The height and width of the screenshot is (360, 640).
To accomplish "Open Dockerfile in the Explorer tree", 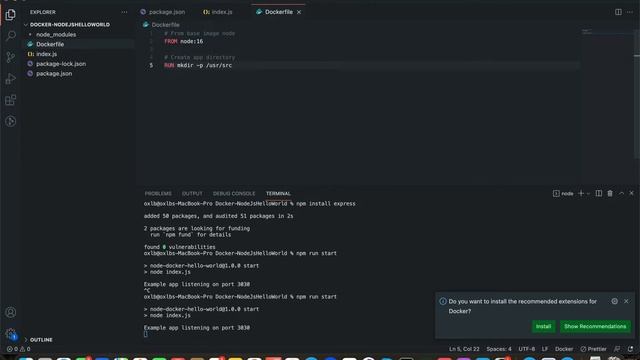I will pos(50,44).
